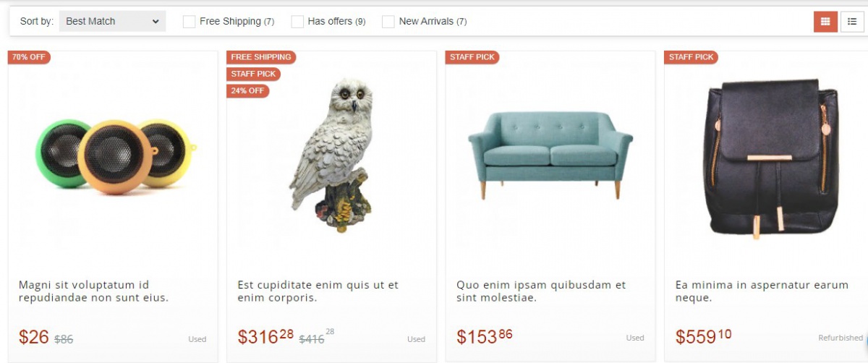Click the 70% OFF badge on speakers
This screenshot has height=363, width=868.
point(29,57)
